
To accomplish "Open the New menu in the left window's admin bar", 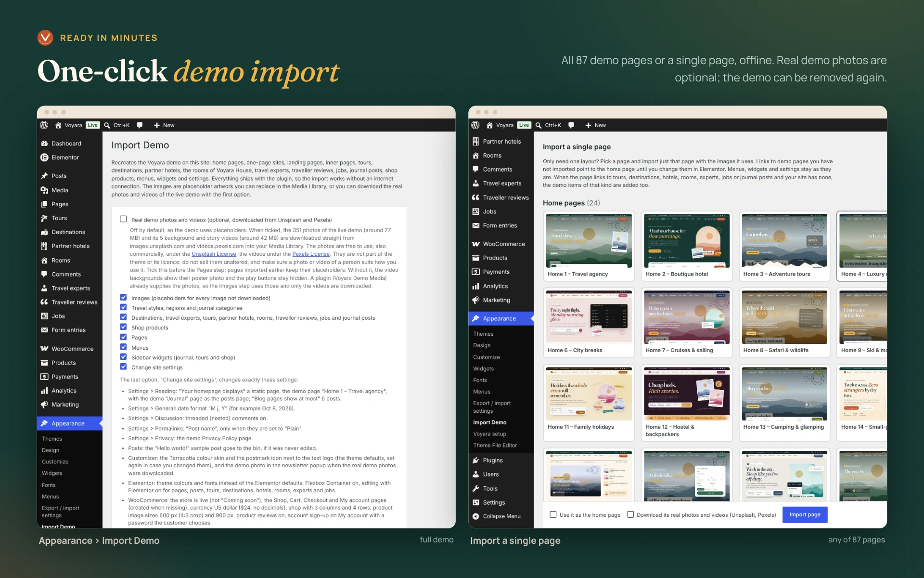I will coord(164,125).
